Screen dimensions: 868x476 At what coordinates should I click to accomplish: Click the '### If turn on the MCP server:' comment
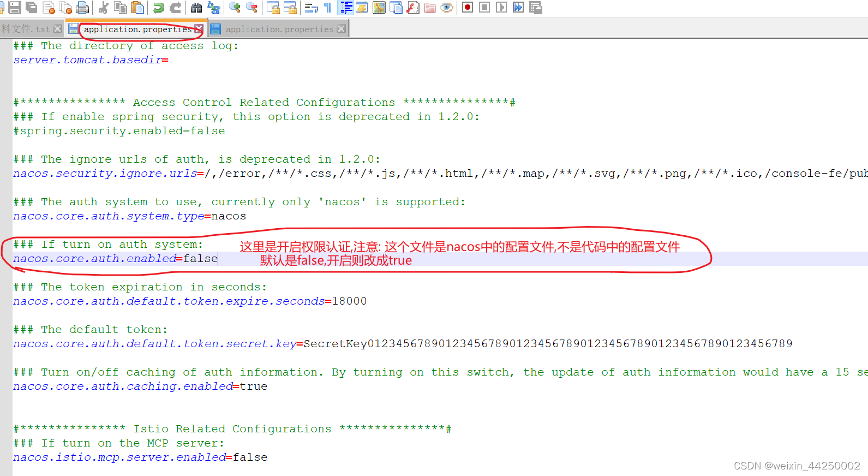[119, 443]
